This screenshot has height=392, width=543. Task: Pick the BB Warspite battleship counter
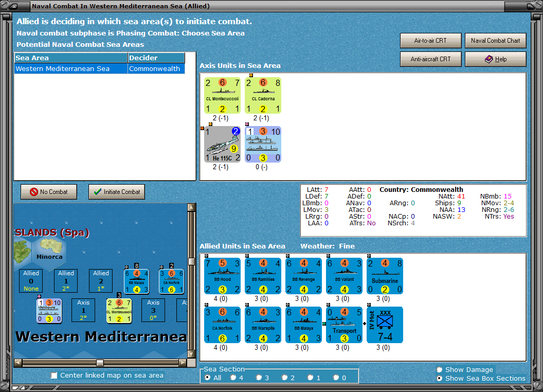click(263, 325)
